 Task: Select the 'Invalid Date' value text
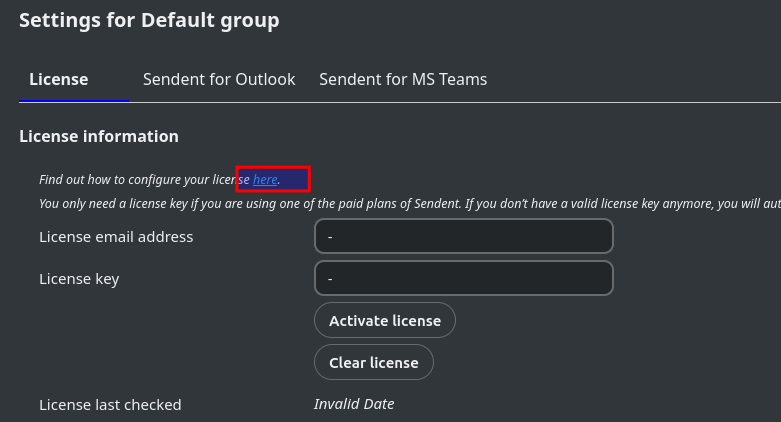pyautogui.click(x=354, y=404)
